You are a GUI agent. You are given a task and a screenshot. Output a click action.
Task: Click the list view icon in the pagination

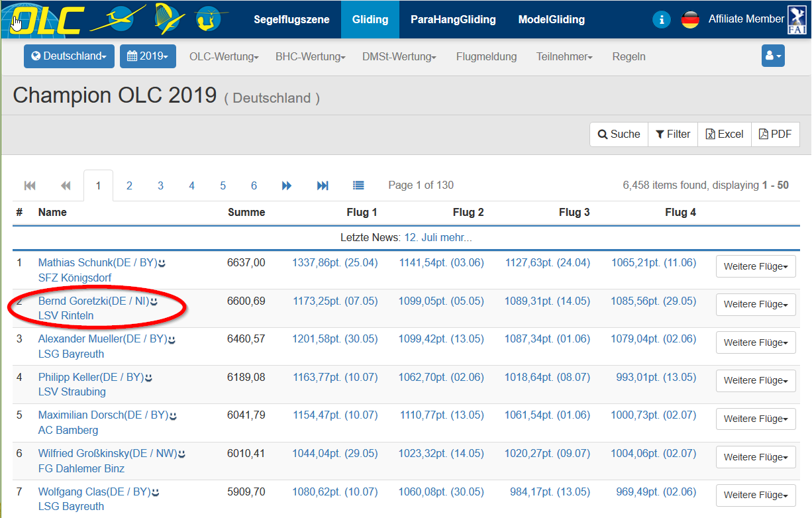pos(358,185)
